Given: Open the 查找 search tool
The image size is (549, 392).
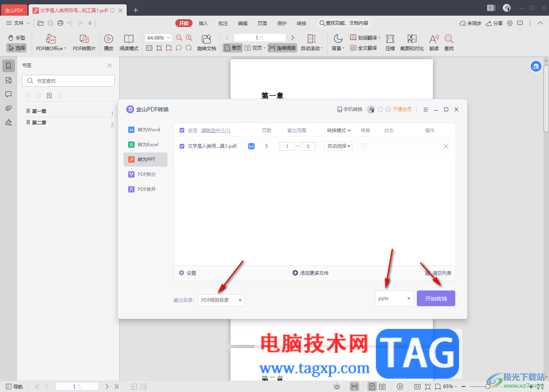Looking at the screenshot, I should (x=449, y=42).
